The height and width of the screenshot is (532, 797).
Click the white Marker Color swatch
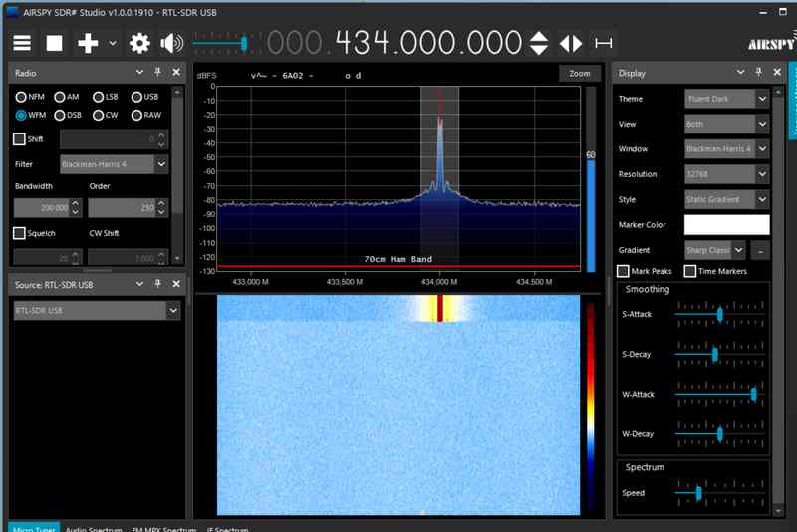pos(727,225)
